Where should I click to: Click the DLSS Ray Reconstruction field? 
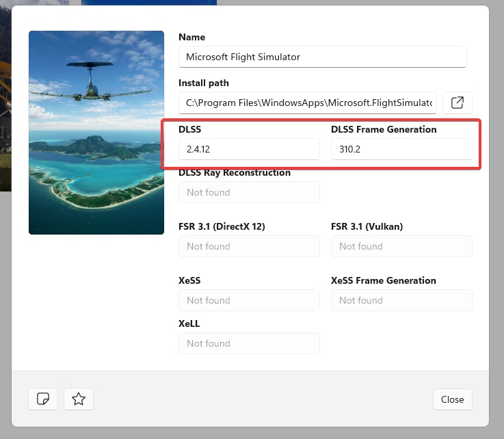249,192
